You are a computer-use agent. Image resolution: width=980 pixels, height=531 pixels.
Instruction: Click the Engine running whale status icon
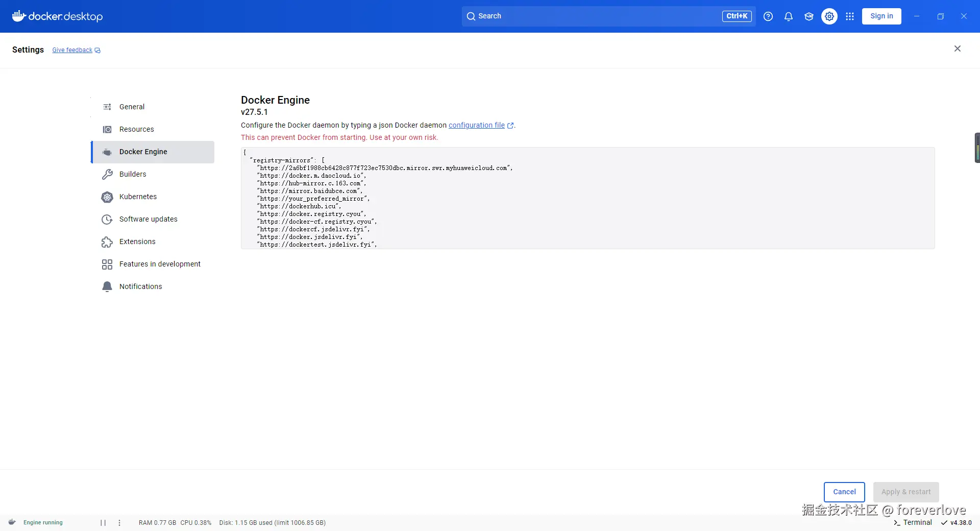click(12, 522)
